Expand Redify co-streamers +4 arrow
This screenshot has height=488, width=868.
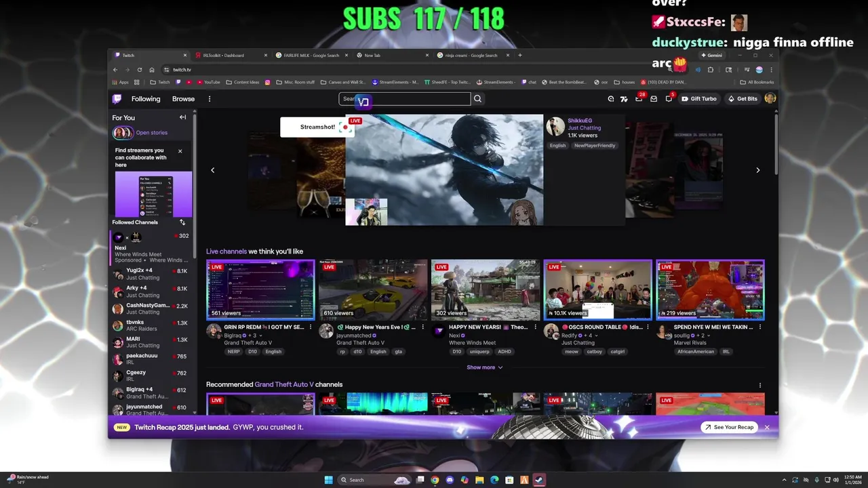click(x=596, y=335)
